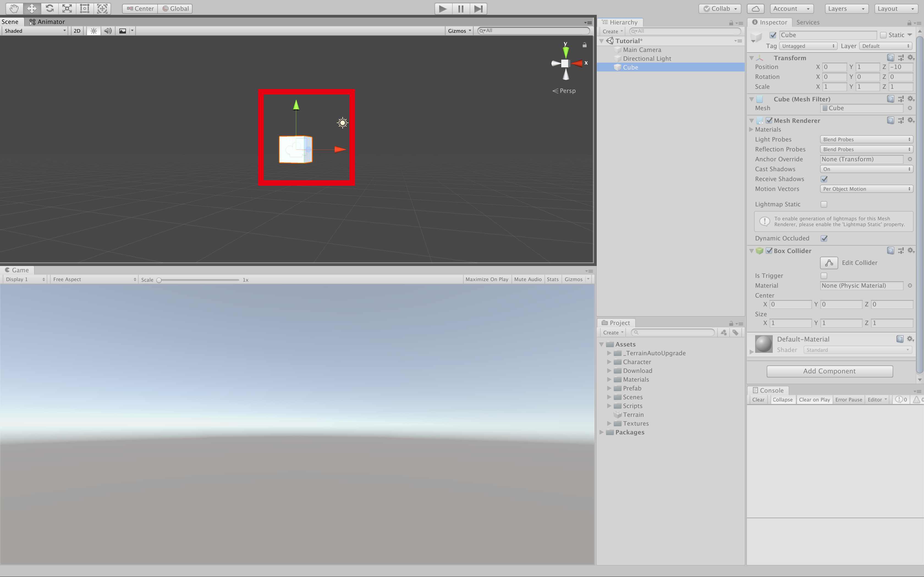924x577 pixels.
Task: Toggle scene audio speaker icon
Action: pos(108,31)
